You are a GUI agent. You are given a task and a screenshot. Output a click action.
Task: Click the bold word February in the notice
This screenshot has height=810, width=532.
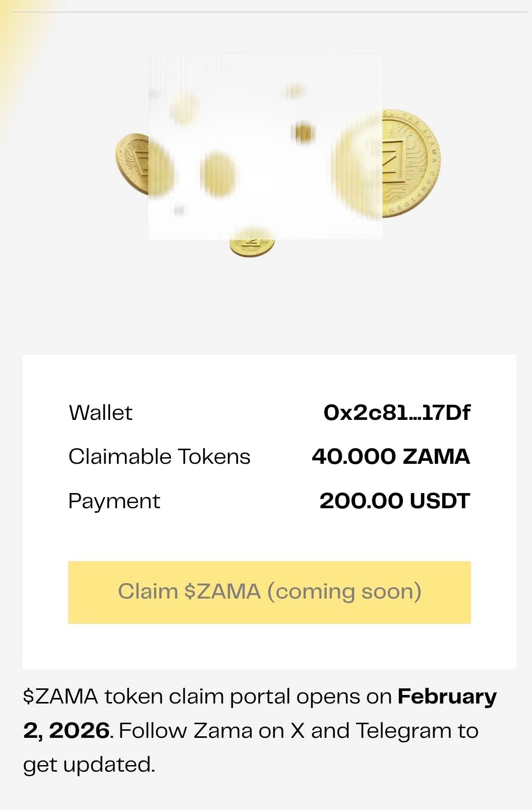447,696
